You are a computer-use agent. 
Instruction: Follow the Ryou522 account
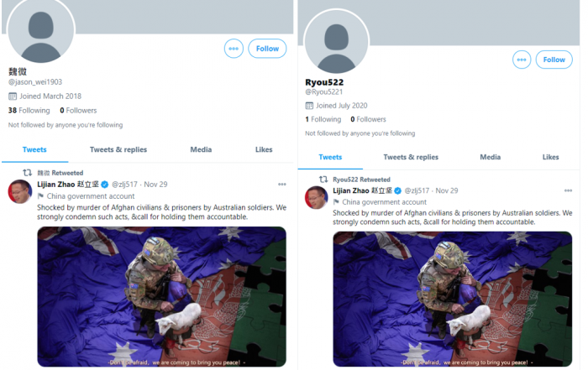coord(554,60)
